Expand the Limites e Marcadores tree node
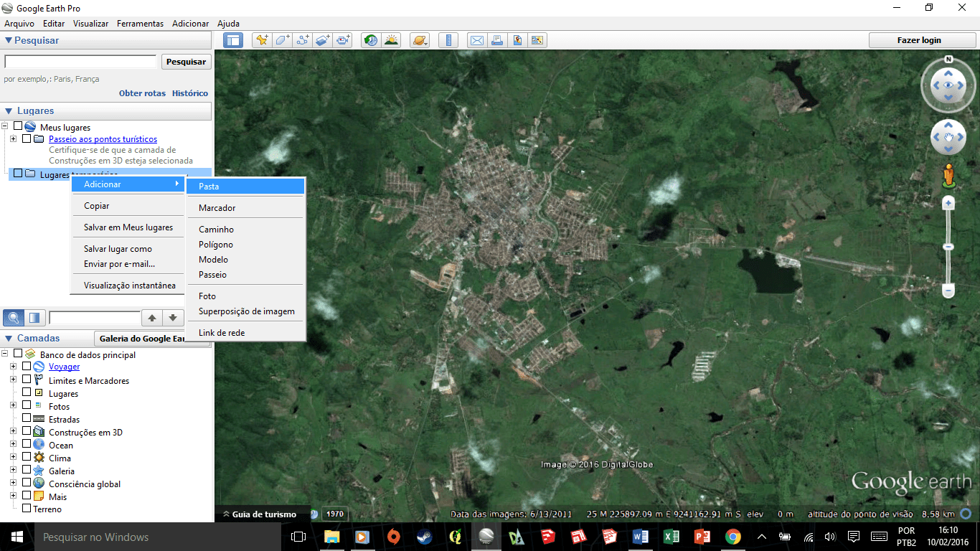This screenshot has width=980, height=551. click(x=13, y=380)
